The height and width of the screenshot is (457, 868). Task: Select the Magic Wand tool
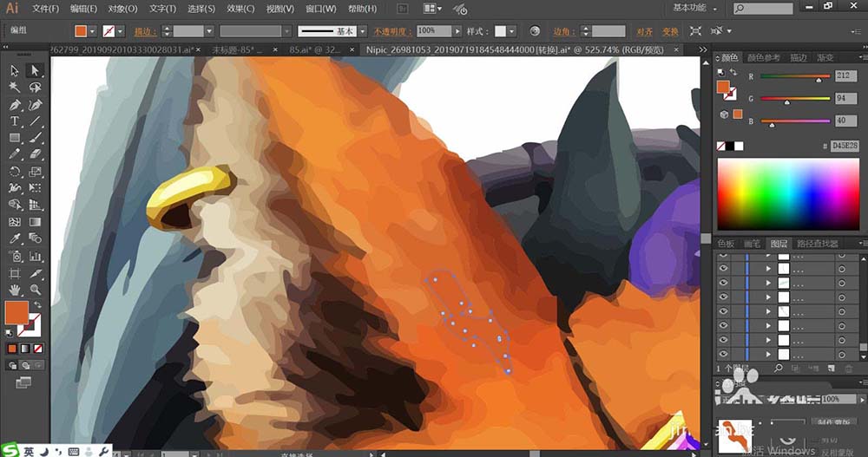tap(15, 88)
